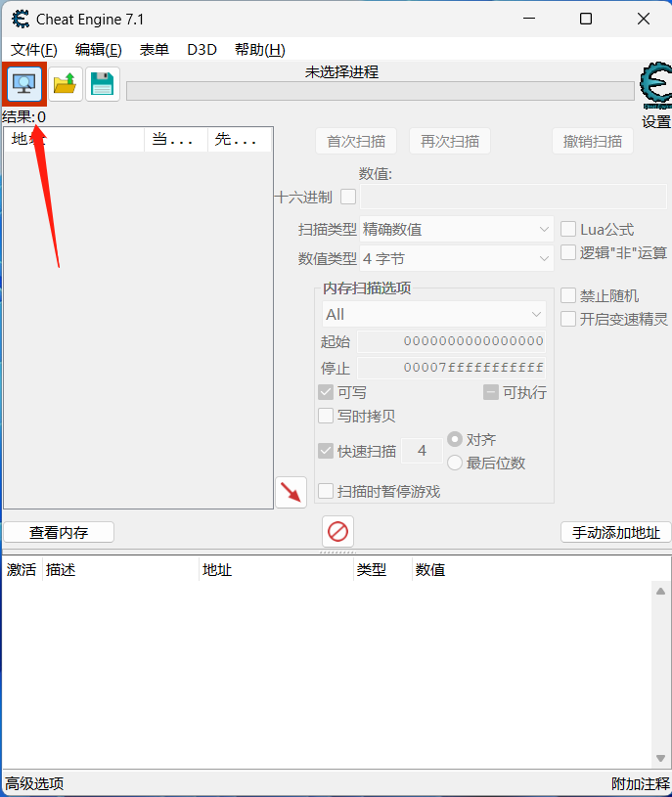Click the address list scroll down arrow
672x797 pixels.
click(661, 758)
